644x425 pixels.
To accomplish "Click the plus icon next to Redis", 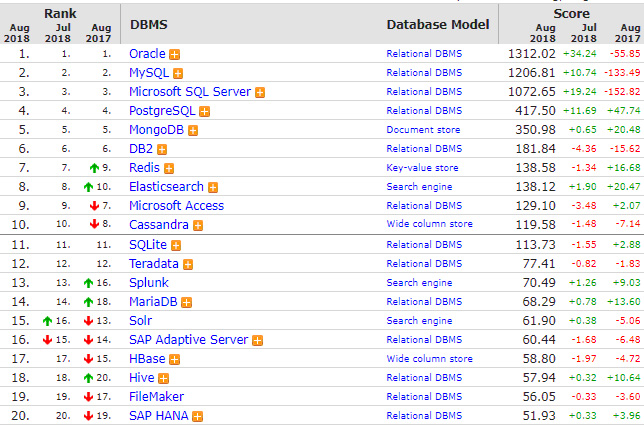I will (x=169, y=168).
